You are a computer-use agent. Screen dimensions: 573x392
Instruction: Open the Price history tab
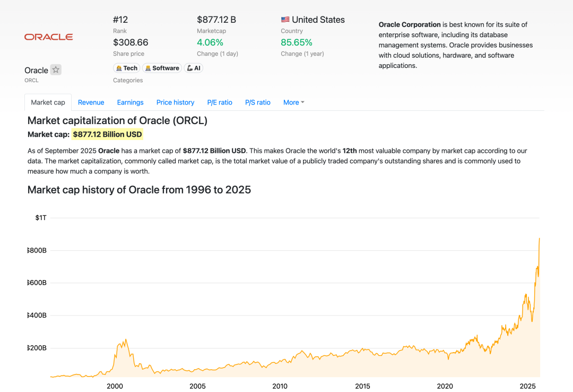point(176,102)
